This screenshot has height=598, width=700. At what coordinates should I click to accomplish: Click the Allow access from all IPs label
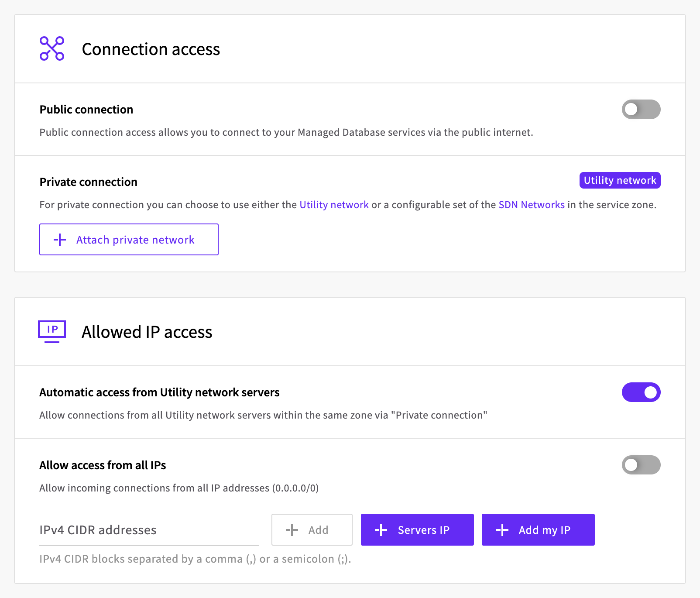click(103, 465)
